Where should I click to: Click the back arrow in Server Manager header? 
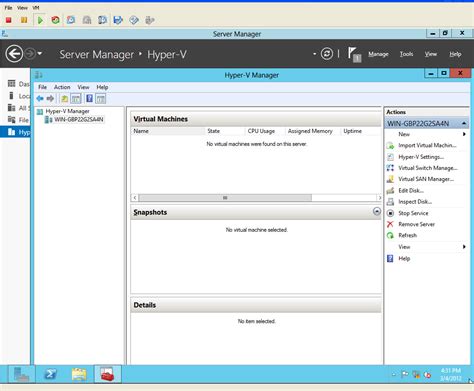pyautogui.click(x=14, y=54)
